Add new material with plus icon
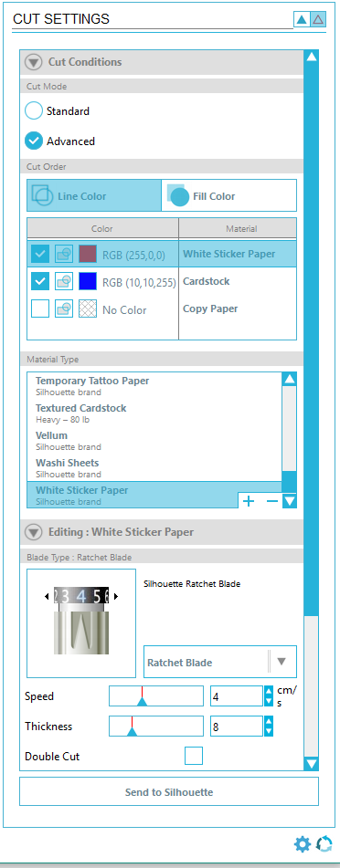Image resolution: width=340 pixels, height=868 pixels. coord(249,501)
